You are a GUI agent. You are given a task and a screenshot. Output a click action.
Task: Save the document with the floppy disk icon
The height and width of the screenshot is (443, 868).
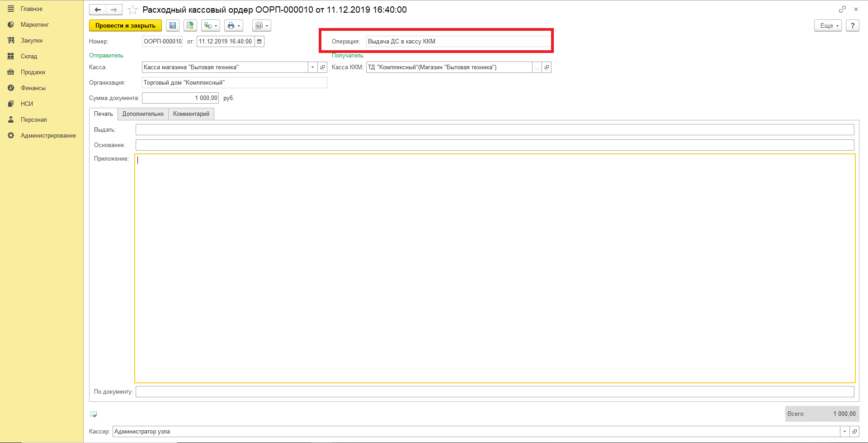[x=173, y=26]
